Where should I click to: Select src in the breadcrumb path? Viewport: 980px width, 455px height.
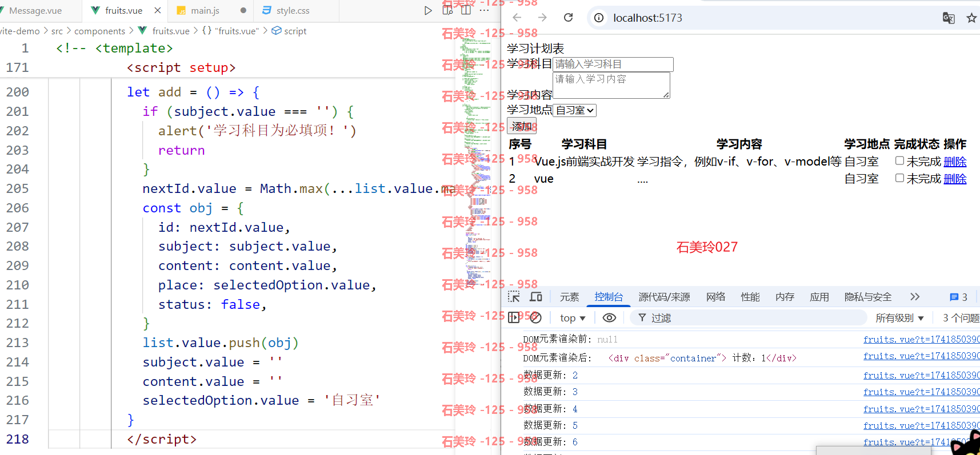coord(57,31)
